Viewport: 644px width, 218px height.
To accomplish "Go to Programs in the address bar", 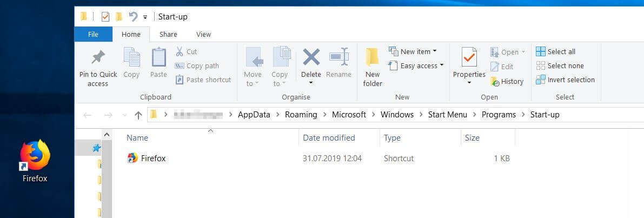I will [x=499, y=115].
